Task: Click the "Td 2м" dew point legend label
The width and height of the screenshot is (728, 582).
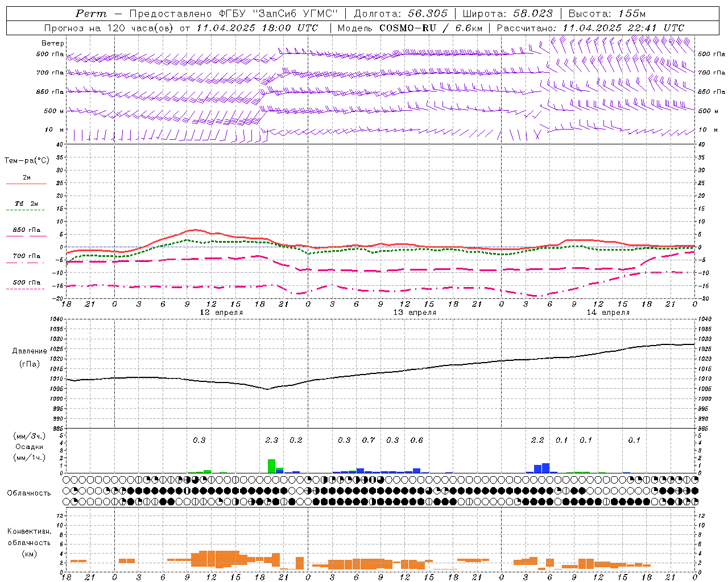Action: pyautogui.click(x=27, y=203)
